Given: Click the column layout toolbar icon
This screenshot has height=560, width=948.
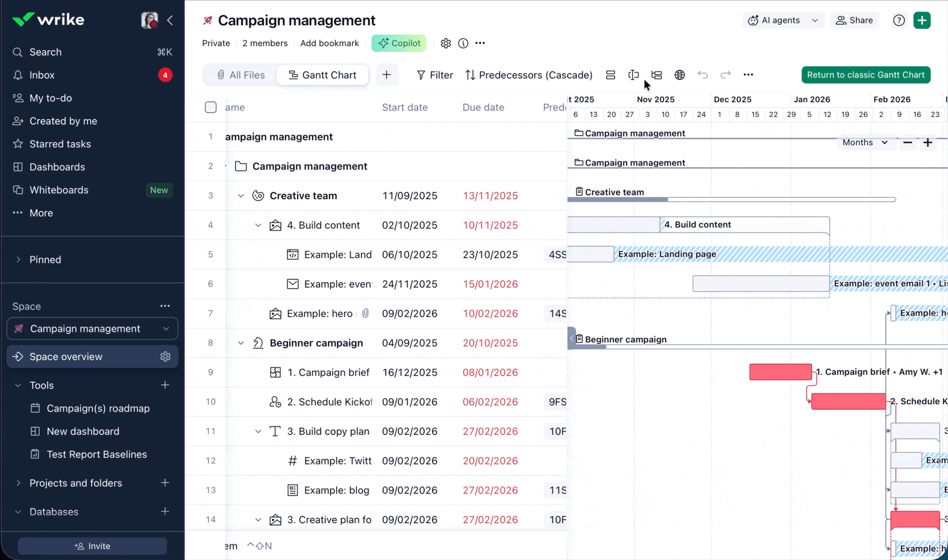Looking at the screenshot, I should point(634,75).
